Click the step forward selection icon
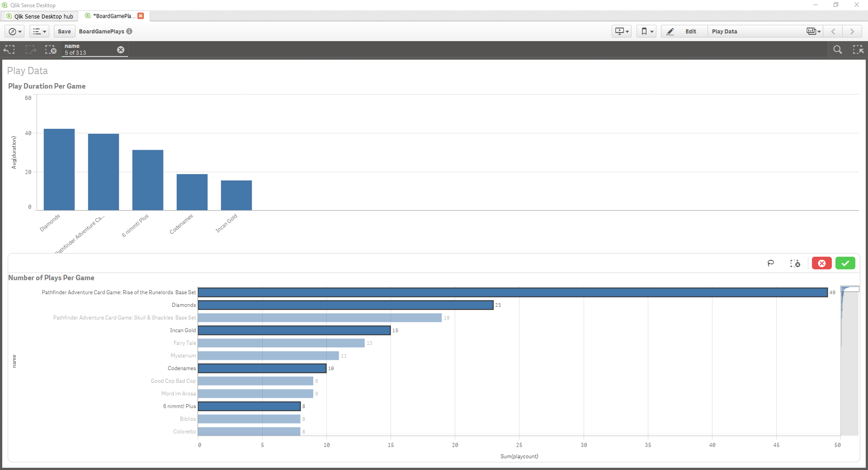The height and width of the screenshot is (470, 868). point(30,50)
